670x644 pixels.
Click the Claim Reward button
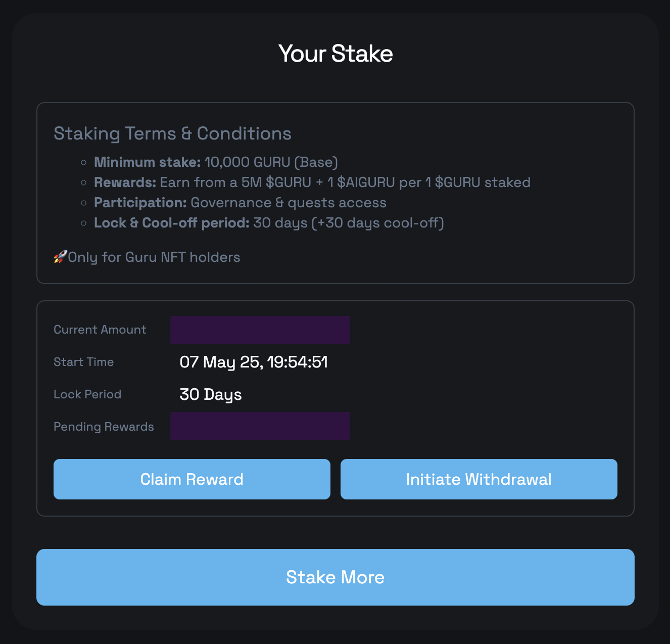192,479
